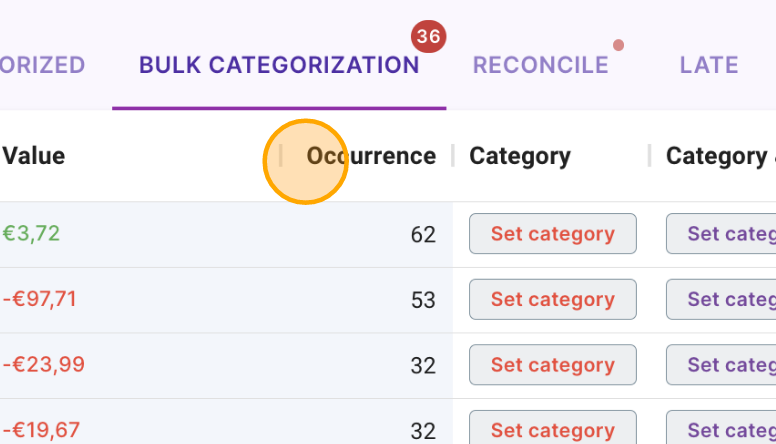This screenshot has width=776, height=444.
Task: Click the red dot indicator on Reconcile
Action: [x=618, y=45]
